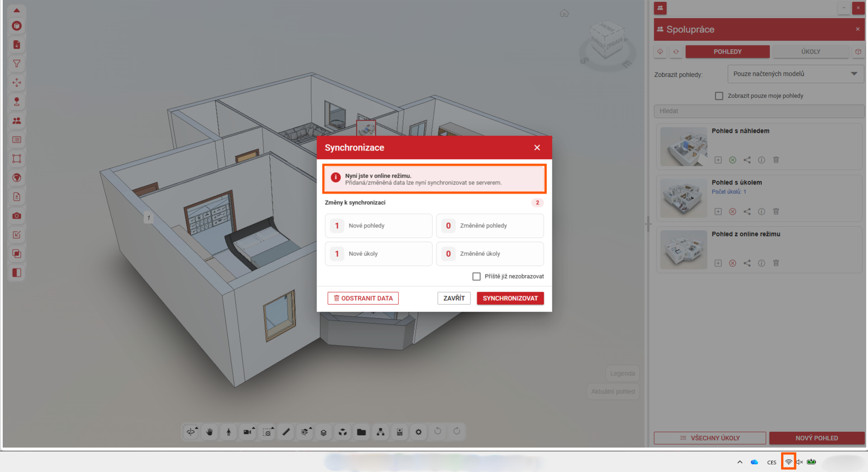Click the ODSTRANIT DATA button
868x472 pixels.
363,298
